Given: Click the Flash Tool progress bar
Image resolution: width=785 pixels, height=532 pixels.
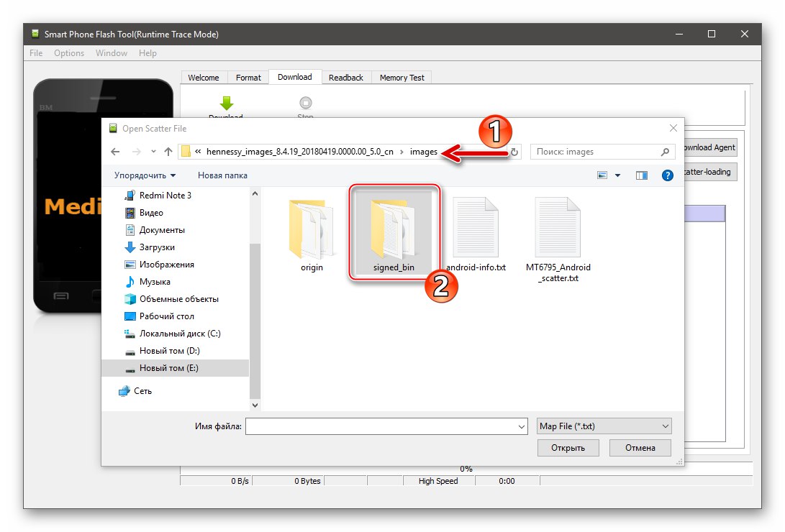Looking at the screenshot, I should coord(466,469).
